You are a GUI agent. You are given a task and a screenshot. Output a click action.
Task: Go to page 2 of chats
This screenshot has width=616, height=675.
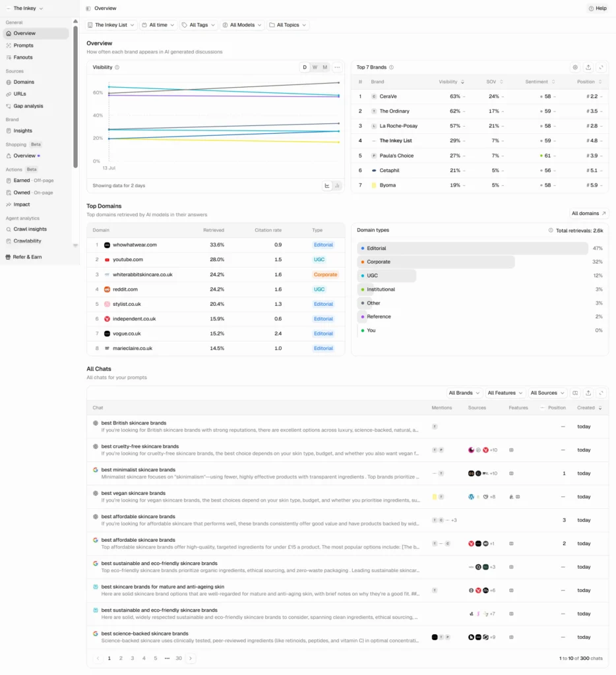coord(121,659)
